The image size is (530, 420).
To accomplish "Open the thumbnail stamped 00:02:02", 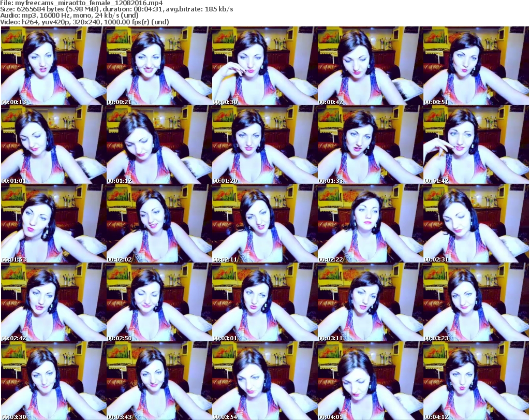I will tap(159, 224).
